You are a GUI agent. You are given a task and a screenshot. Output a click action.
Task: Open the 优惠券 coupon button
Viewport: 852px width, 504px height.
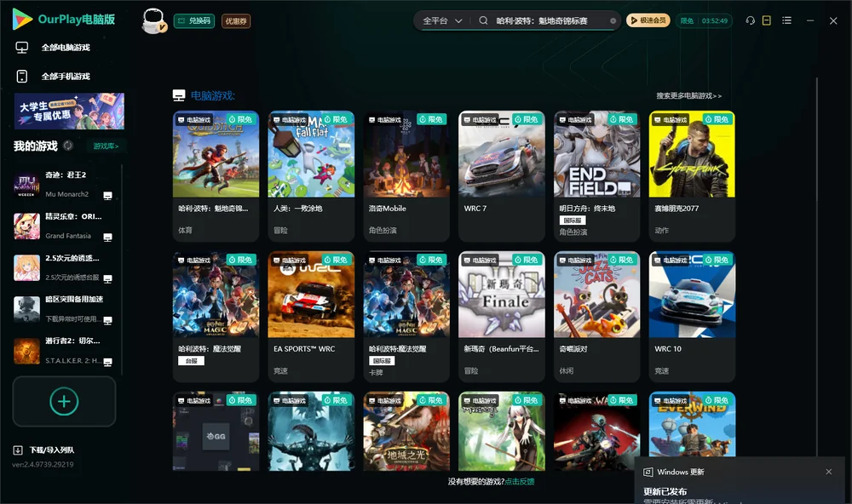click(x=236, y=20)
